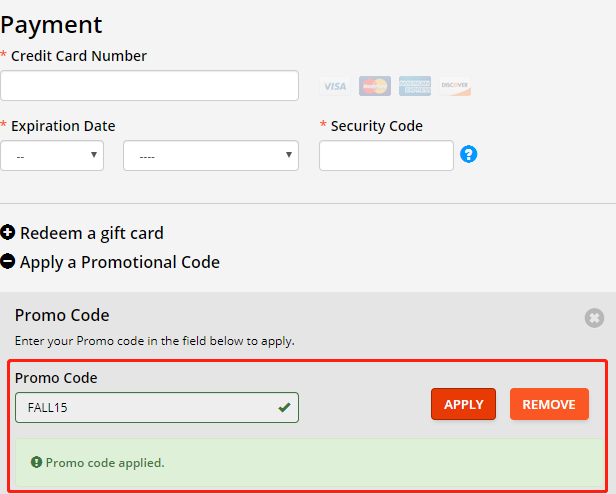
Task: Click the APPLY button
Action: tap(464, 404)
